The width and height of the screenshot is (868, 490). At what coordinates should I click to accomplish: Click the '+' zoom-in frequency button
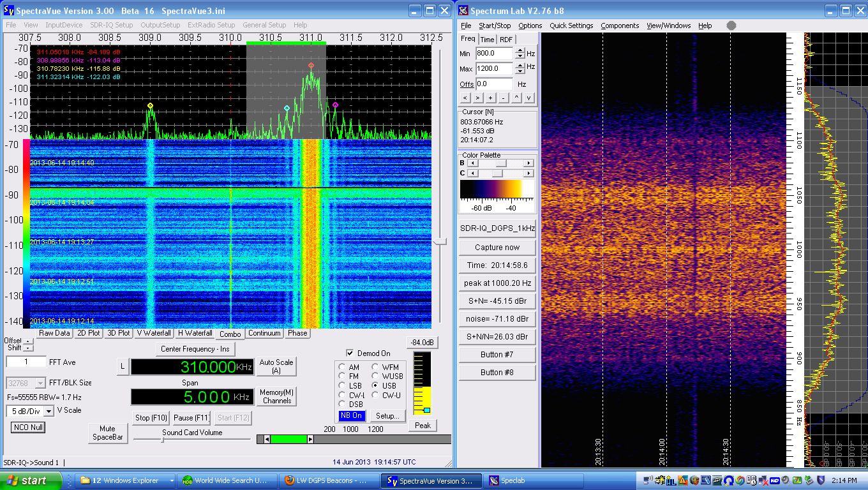point(490,98)
